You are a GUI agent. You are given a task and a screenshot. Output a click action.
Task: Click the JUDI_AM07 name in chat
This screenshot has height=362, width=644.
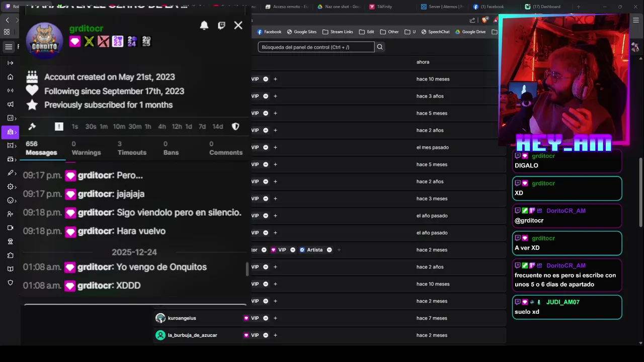pos(563,302)
